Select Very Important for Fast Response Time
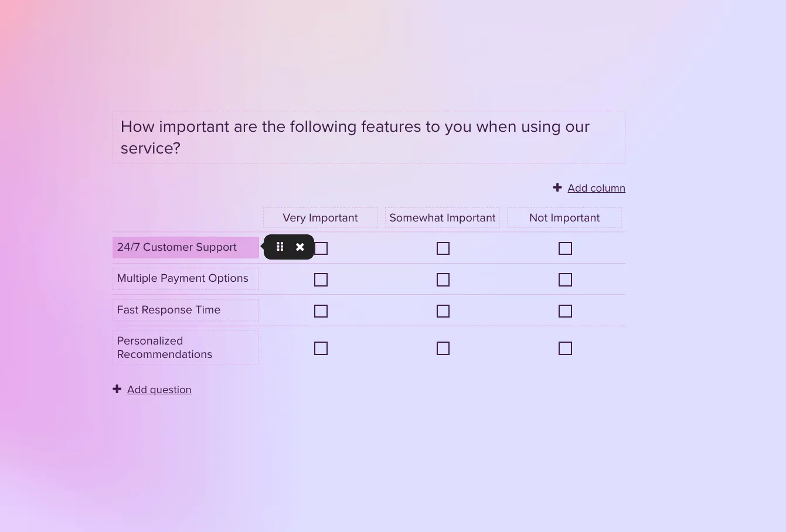 click(321, 311)
